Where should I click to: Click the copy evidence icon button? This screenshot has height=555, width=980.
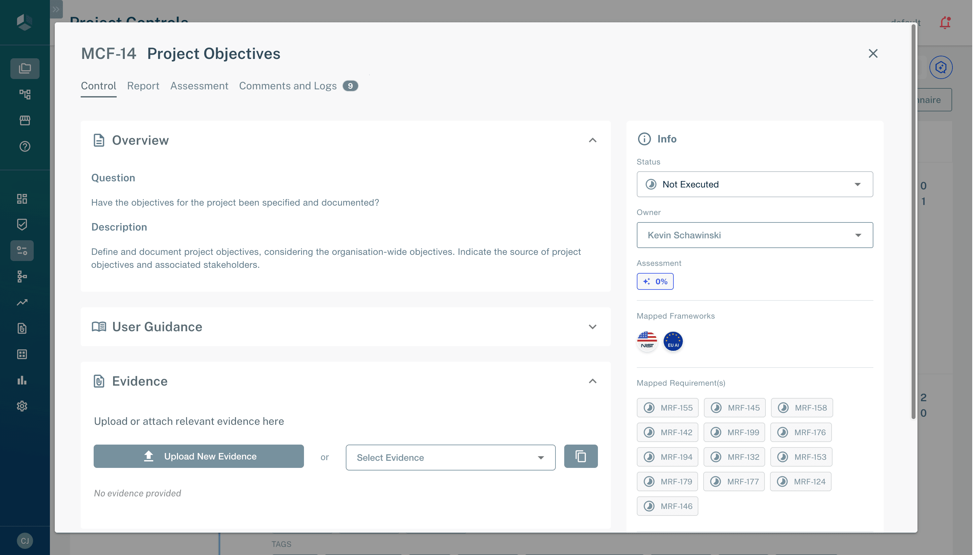(581, 456)
